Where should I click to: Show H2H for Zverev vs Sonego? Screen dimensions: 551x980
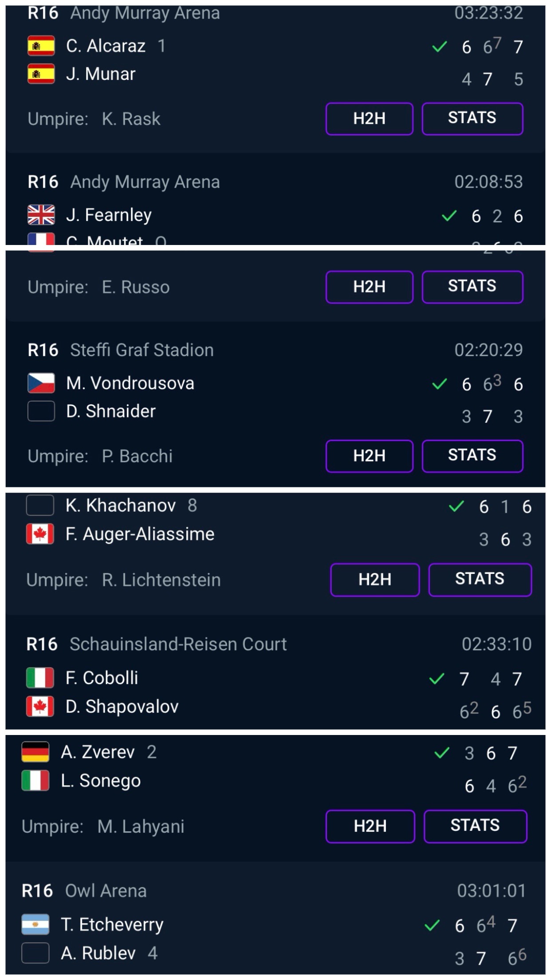coord(370,826)
